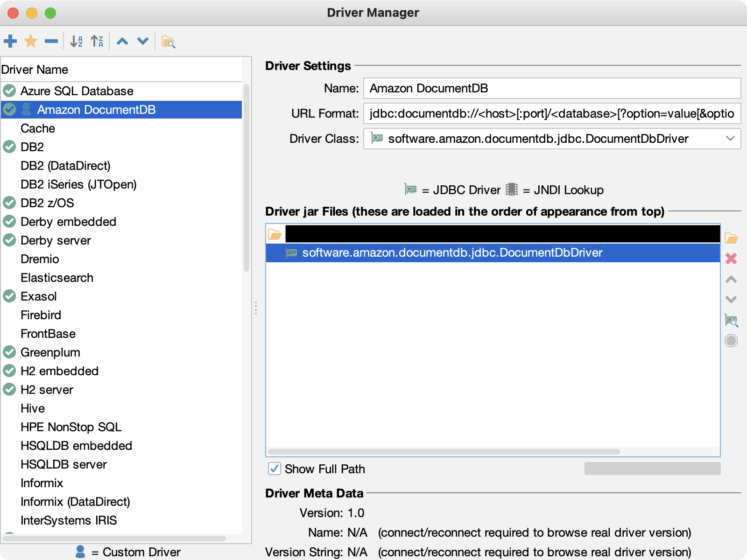Click the List Drivers search icon
The width and height of the screenshot is (747, 560).
pyautogui.click(x=731, y=320)
